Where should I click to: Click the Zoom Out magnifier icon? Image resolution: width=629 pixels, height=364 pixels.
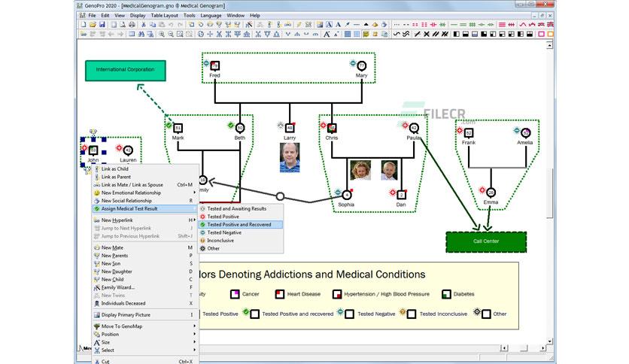coord(171,34)
